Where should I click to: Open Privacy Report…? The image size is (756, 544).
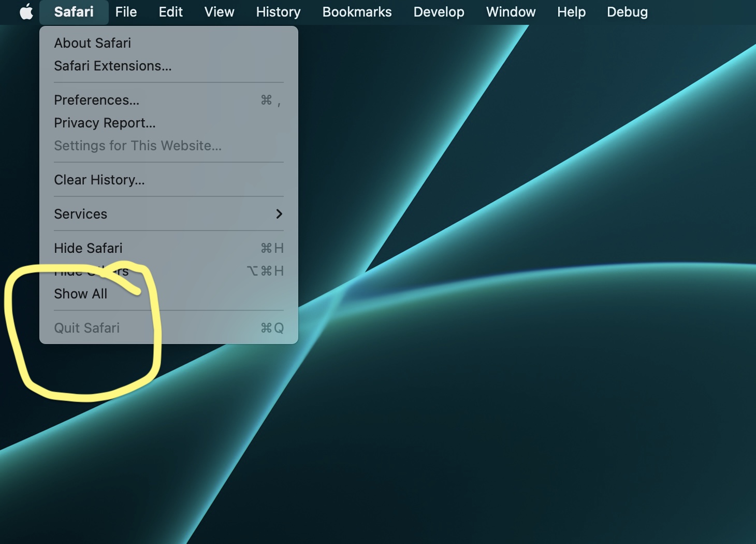pos(169,123)
